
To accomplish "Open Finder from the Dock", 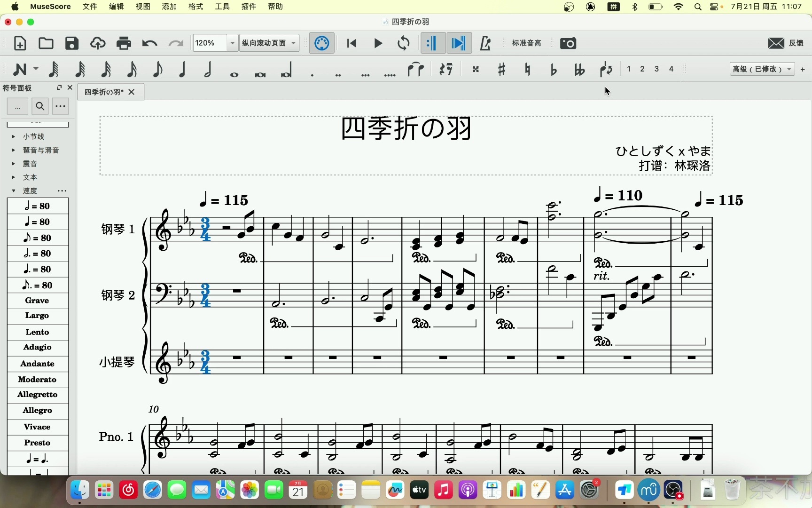I will coord(80,491).
